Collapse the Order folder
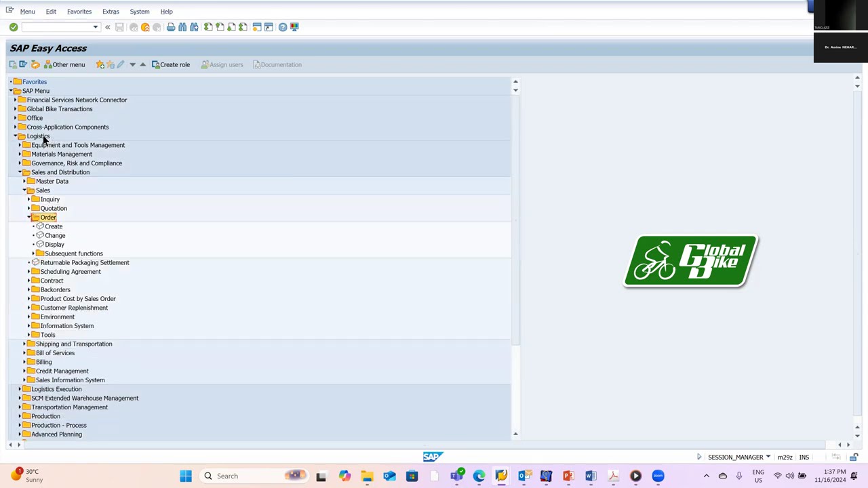 pos(29,218)
